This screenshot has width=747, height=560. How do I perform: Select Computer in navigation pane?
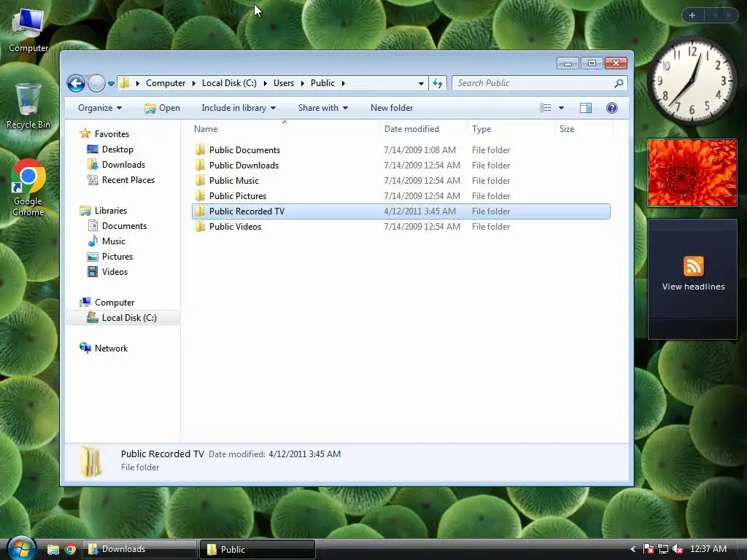tap(107, 303)
